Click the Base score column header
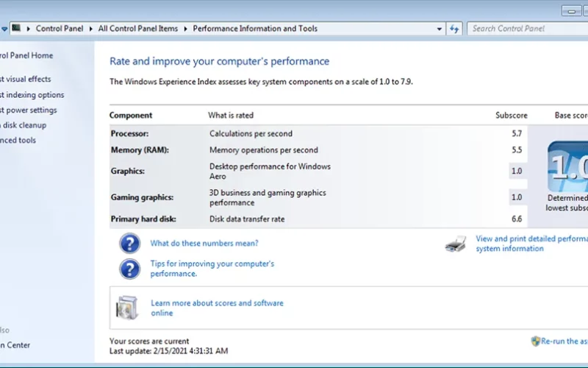588x368 pixels. click(571, 116)
